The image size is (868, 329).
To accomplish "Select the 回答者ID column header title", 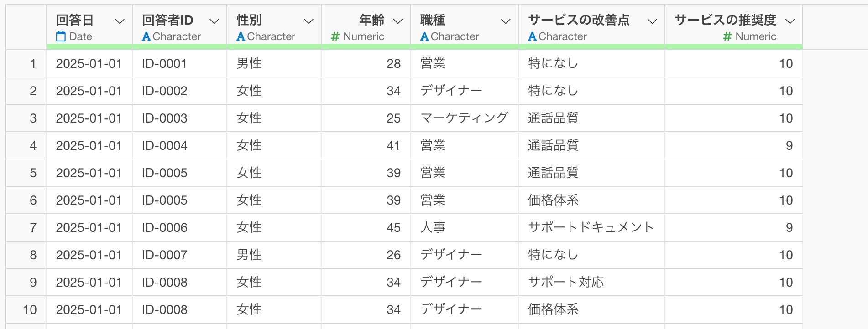I will click(167, 20).
